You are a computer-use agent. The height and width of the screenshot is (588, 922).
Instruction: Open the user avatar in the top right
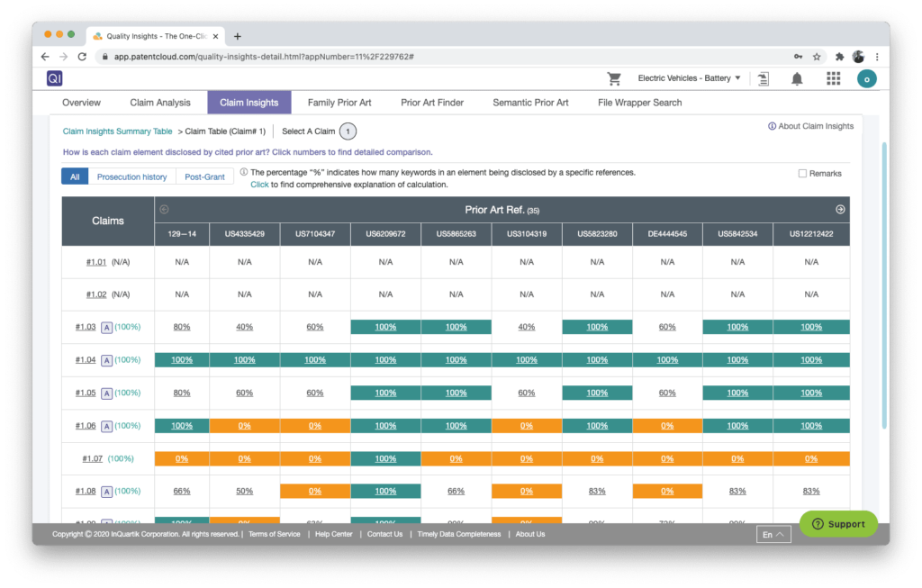866,78
